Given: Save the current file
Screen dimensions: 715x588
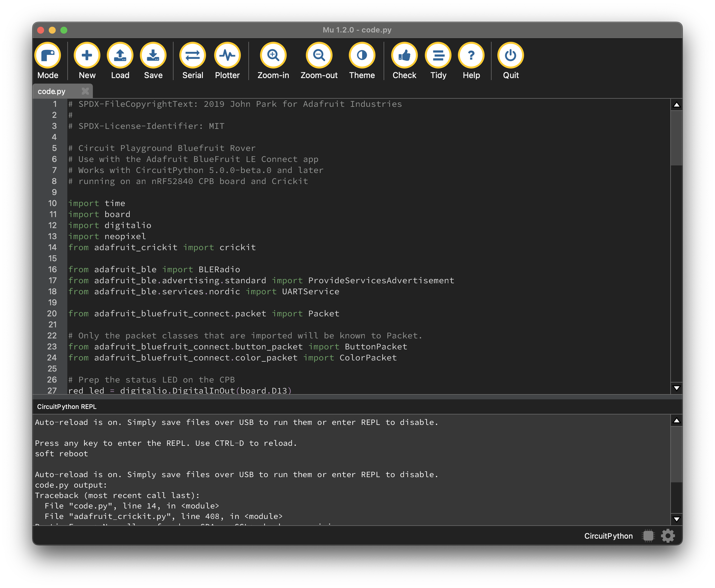Looking at the screenshot, I should [153, 55].
